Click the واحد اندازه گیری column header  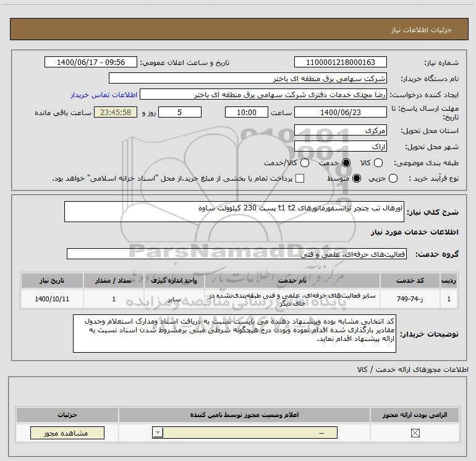(x=174, y=280)
